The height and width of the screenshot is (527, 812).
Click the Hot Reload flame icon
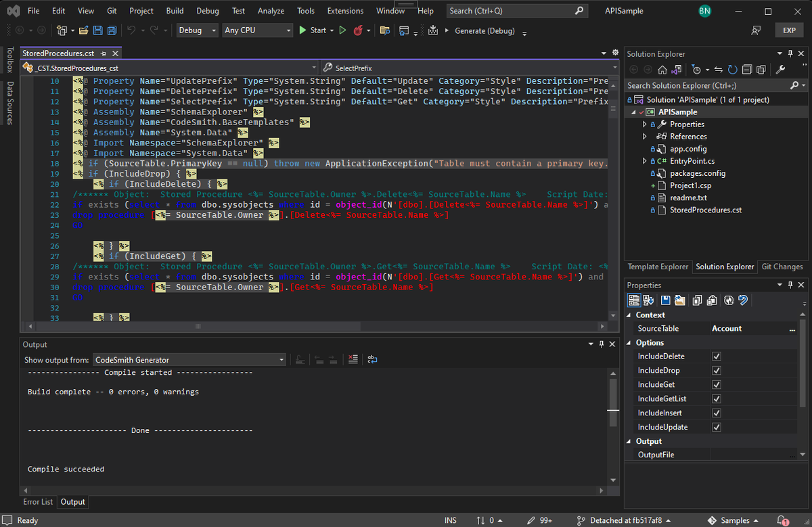click(358, 30)
